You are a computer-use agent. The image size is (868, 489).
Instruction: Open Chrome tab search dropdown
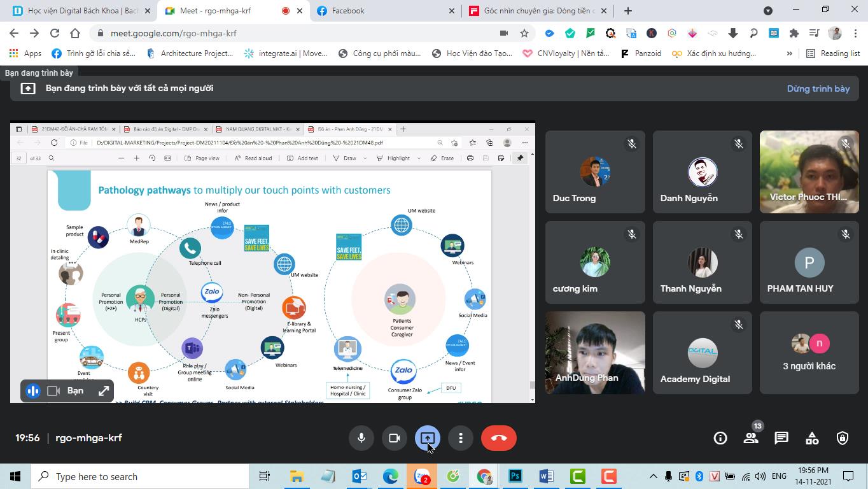point(768,11)
